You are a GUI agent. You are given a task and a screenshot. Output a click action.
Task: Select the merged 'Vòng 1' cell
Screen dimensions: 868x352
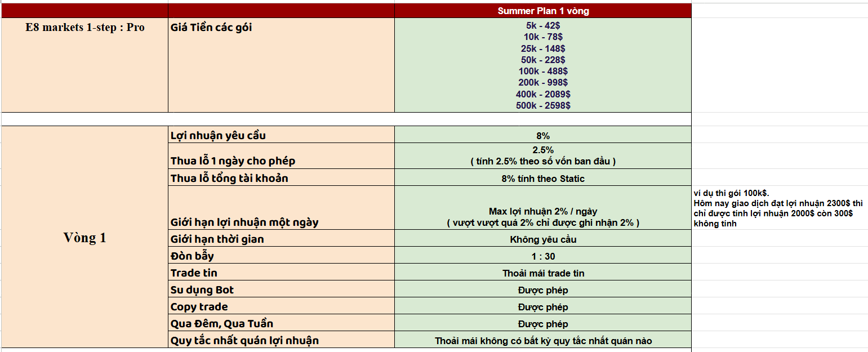tap(84, 237)
